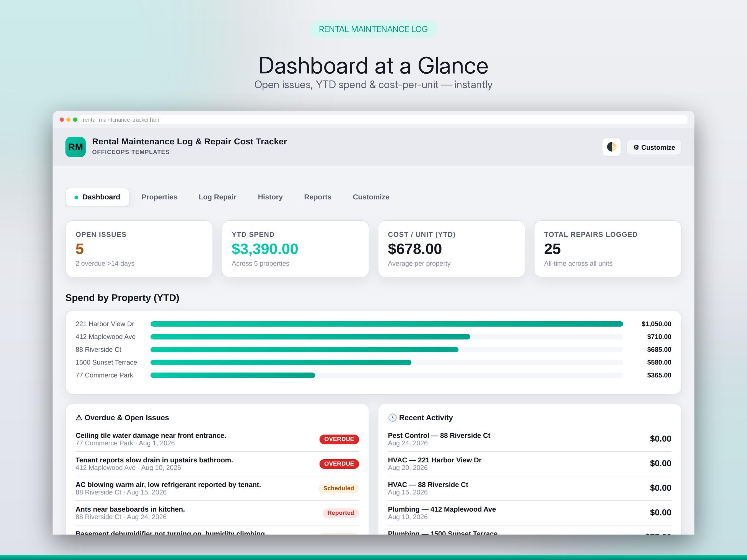Click the Total Repairs Logged card
The width and height of the screenshot is (747, 560).
tap(608, 249)
